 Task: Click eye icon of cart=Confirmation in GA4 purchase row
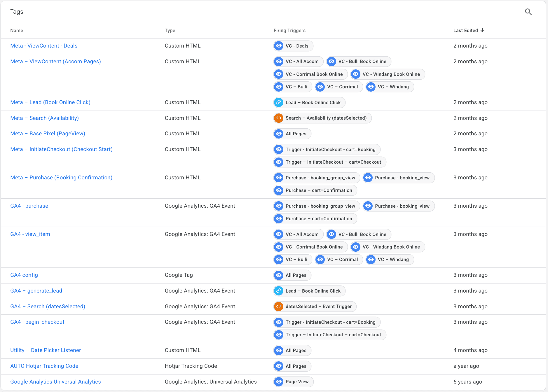click(279, 218)
